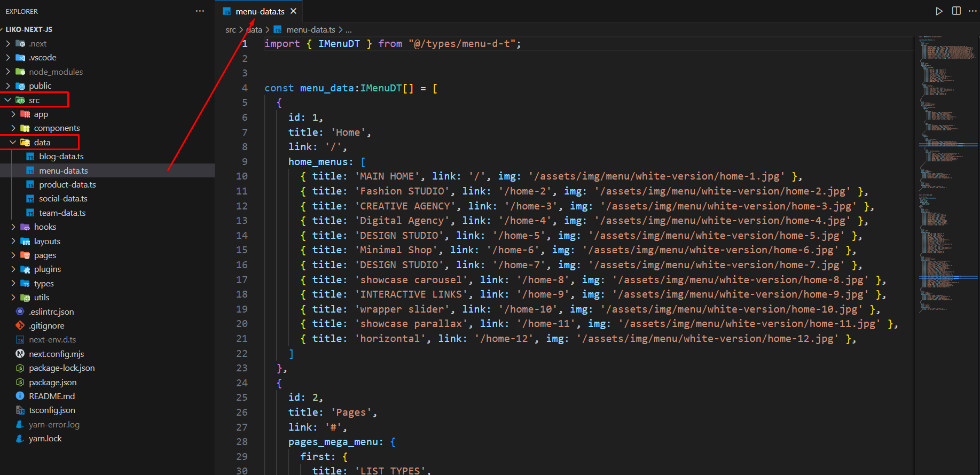Screen dimensions: 980x475
Task: Click src in the breadcrumb path
Action: 230,30
